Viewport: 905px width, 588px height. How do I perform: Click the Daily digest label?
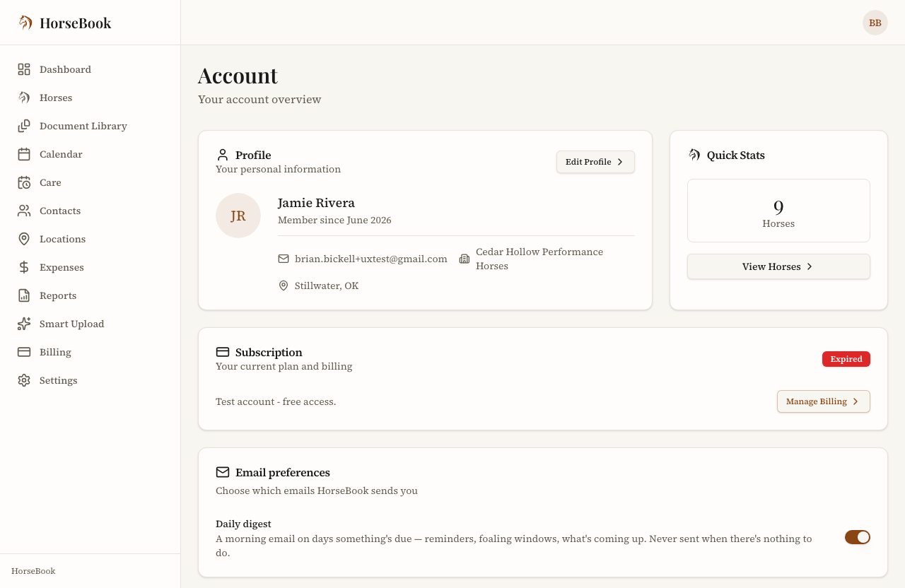tap(243, 524)
